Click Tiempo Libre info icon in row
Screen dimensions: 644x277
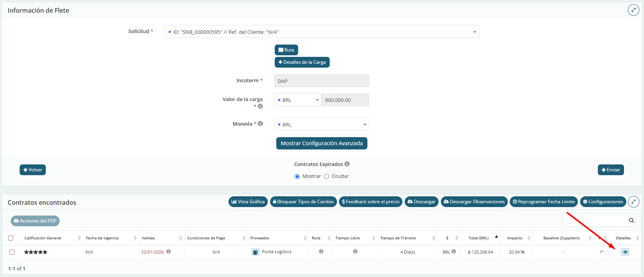pyautogui.click(x=355, y=252)
